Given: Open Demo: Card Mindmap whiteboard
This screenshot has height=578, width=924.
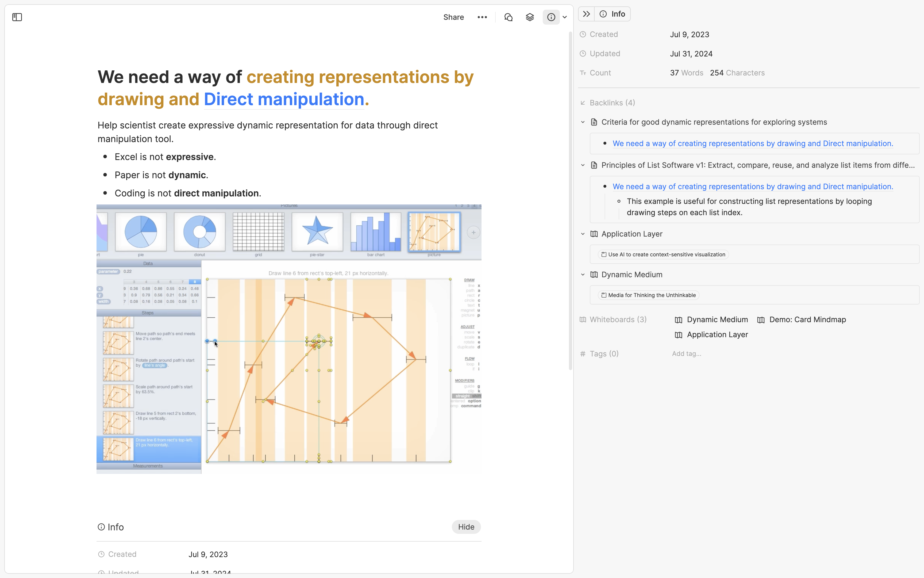Looking at the screenshot, I should point(802,320).
